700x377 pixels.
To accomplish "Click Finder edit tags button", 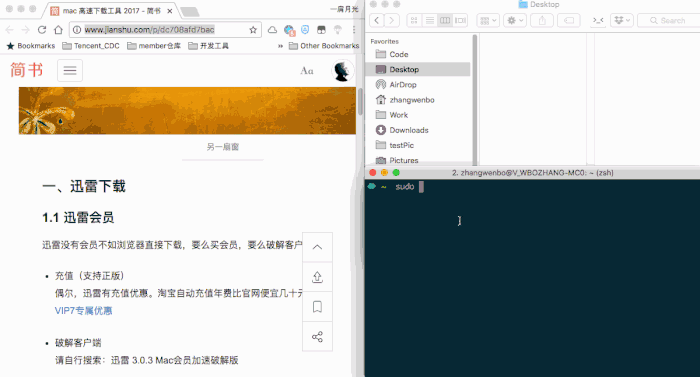I will pos(569,20).
